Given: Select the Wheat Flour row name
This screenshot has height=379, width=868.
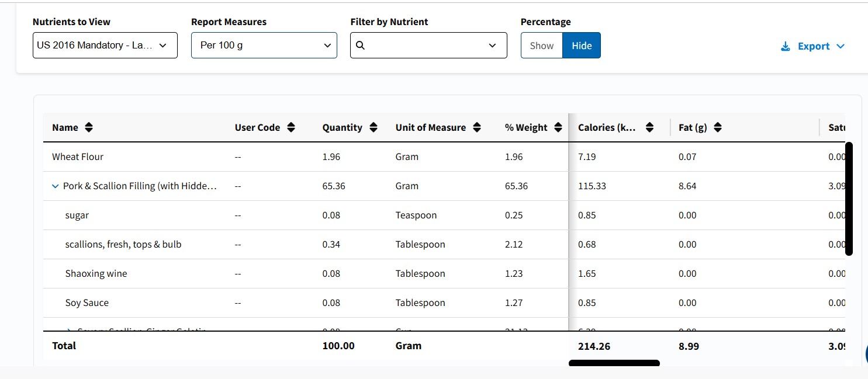Looking at the screenshot, I should tap(78, 157).
